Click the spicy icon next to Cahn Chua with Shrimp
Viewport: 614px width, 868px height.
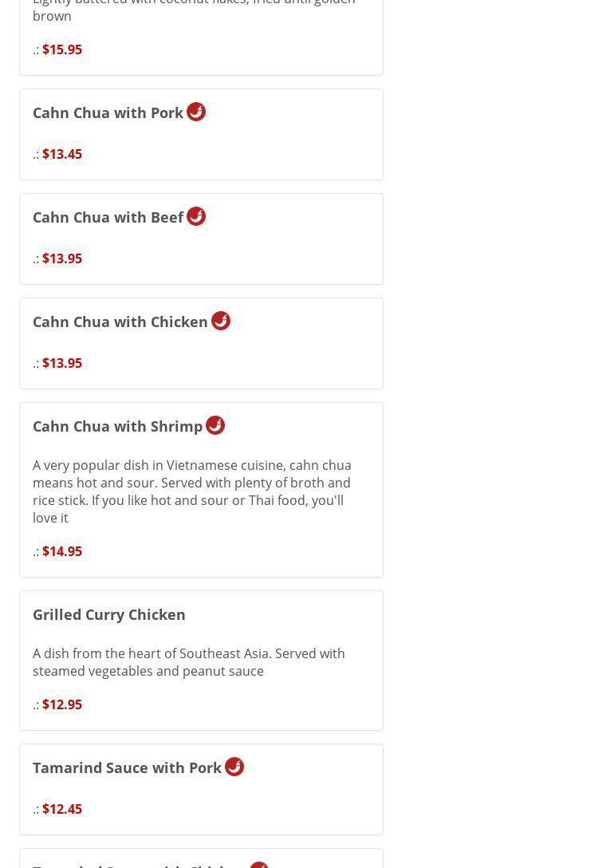tap(215, 425)
